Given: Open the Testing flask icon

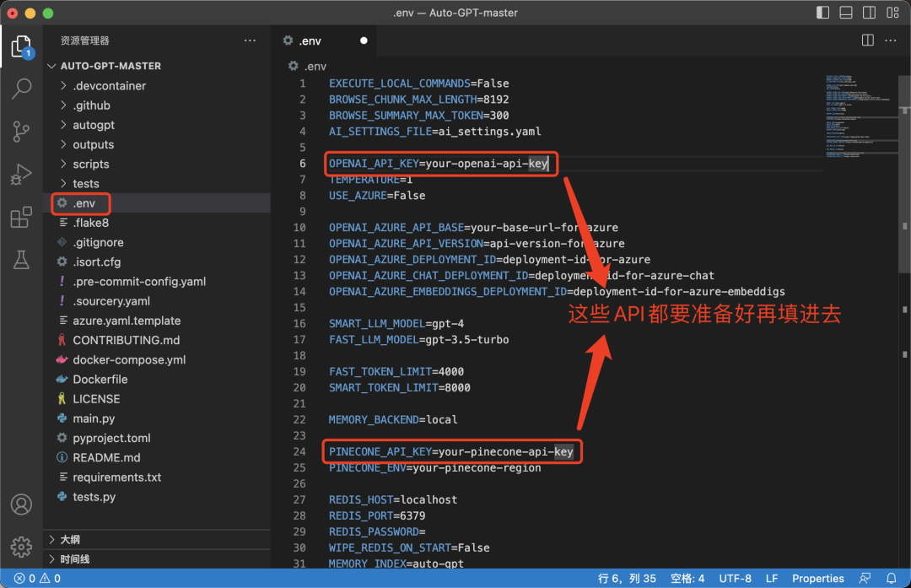Looking at the screenshot, I should (x=21, y=260).
